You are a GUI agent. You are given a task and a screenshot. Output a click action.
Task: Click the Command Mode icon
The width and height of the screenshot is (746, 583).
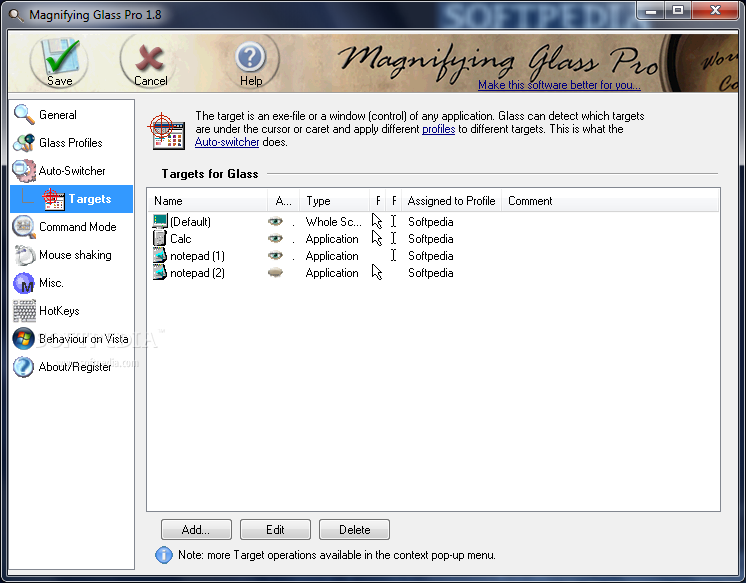24,227
